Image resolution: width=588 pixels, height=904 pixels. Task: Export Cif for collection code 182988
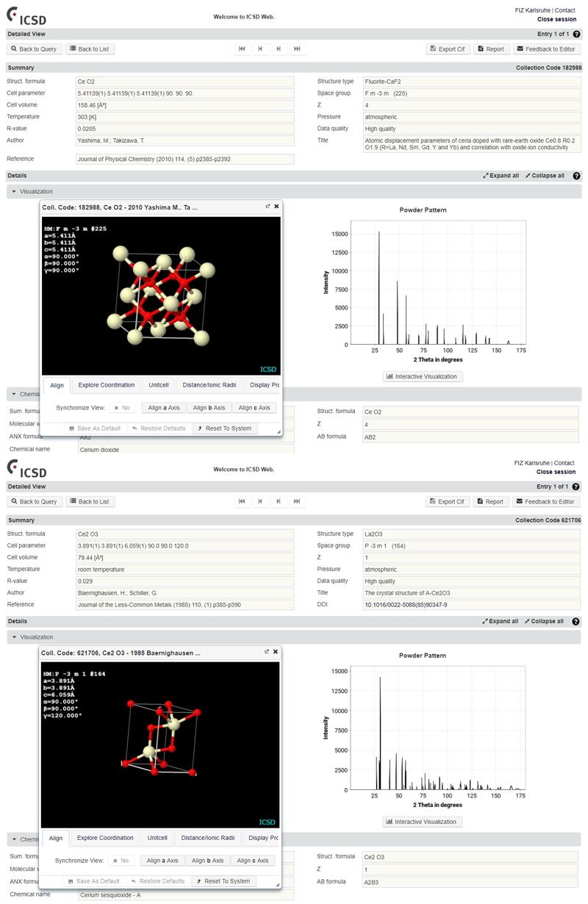pyautogui.click(x=448, y=49)
